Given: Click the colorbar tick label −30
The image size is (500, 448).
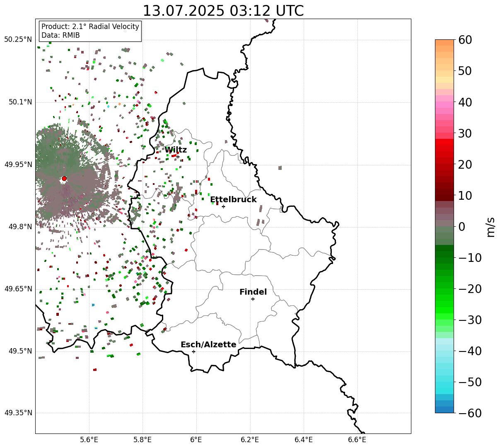Looking at the screenshot, I should coord(469,320).
